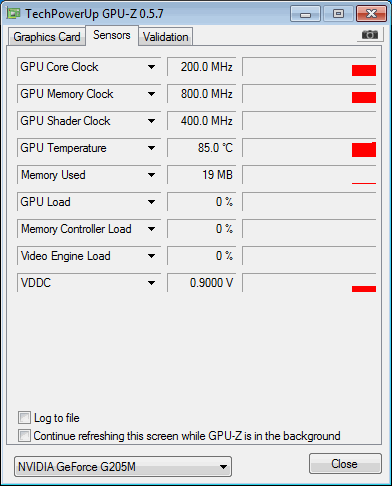Expand the VDDC sensor dropdown

click(x=152, y=283)
